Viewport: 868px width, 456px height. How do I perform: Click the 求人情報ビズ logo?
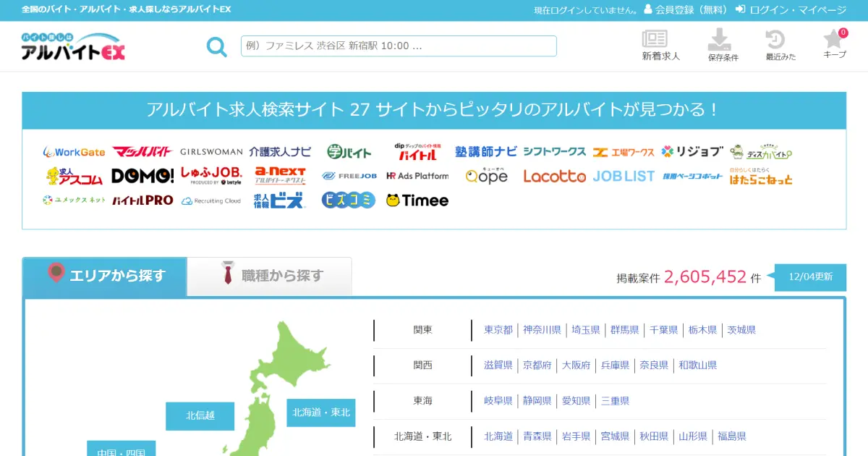click(x=280, y=200)
